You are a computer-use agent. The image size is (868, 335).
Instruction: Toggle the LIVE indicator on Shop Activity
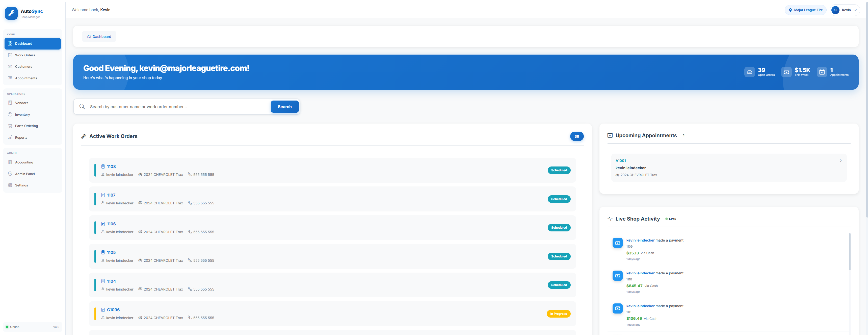(x=671, y=219)
